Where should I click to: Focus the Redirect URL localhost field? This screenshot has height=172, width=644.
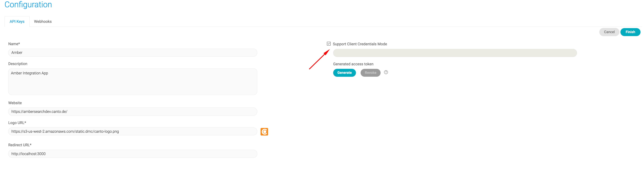click(x=133, y=154)
